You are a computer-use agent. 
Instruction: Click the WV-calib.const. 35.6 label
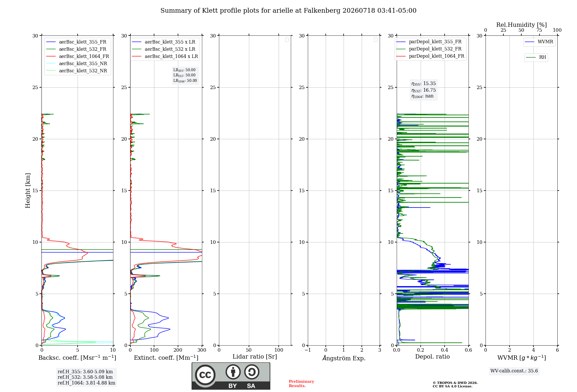pyautogui.click(x=514, y=371)
